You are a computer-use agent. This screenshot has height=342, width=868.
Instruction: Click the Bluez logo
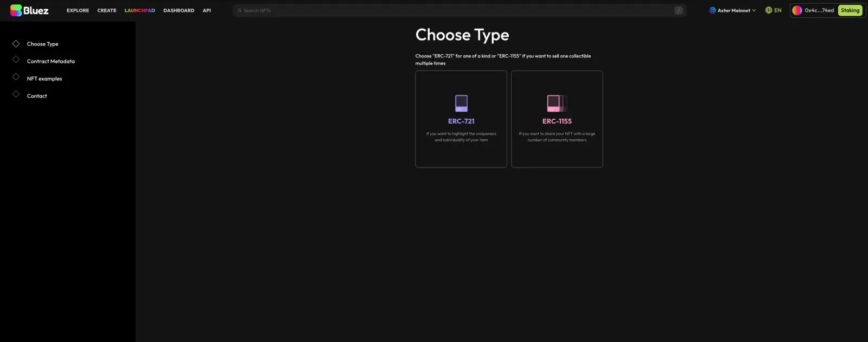(x=29, y=10)
